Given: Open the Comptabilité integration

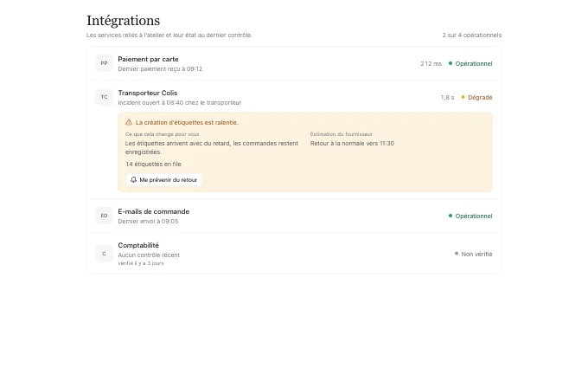Looking at the screenshot, I should (x=294, y=254).
